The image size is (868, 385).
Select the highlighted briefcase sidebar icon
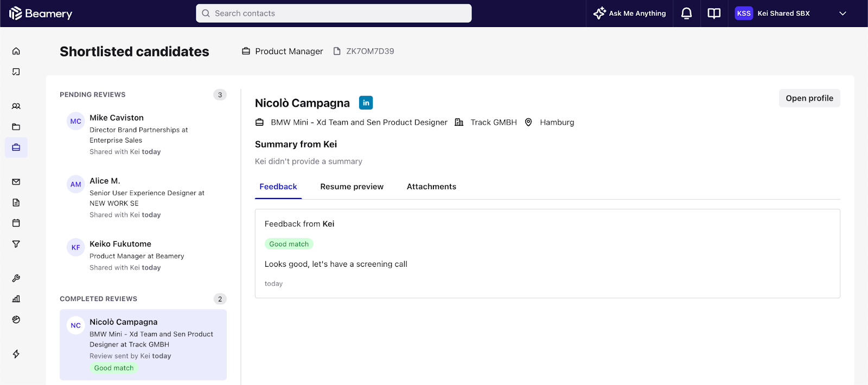(16, 147)
